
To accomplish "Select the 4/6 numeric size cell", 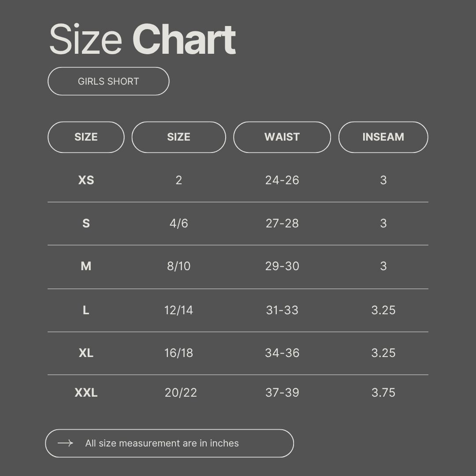I will pyautogui.click(x=178, y=223).
